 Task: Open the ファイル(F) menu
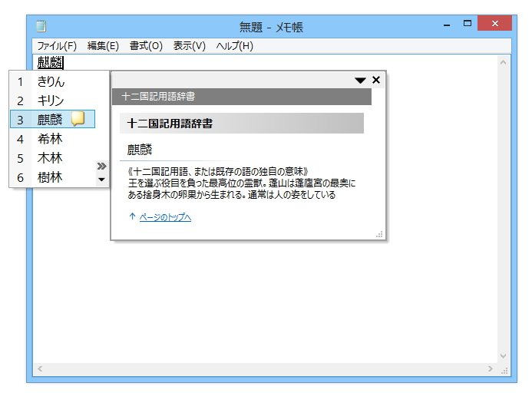pos(57,46)
